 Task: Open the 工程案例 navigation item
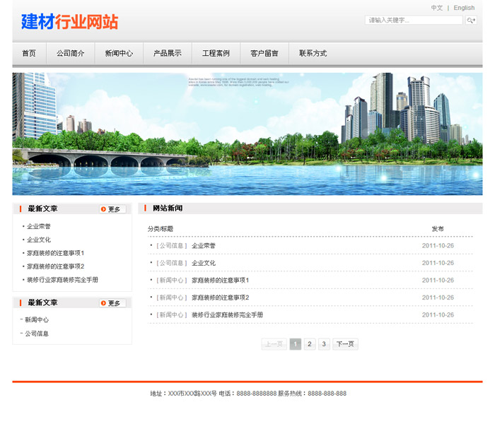(216, 54)
